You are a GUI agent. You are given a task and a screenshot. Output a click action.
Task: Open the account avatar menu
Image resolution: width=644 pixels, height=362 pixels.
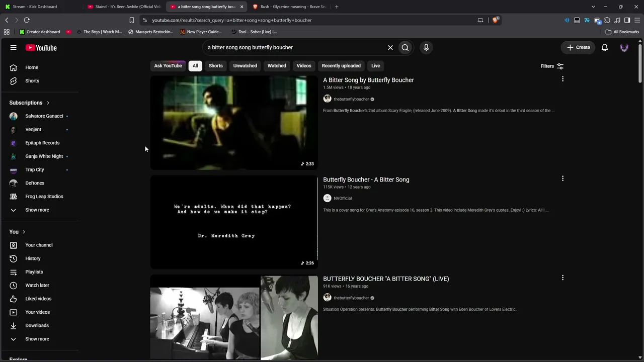click(x=624, y=47)
